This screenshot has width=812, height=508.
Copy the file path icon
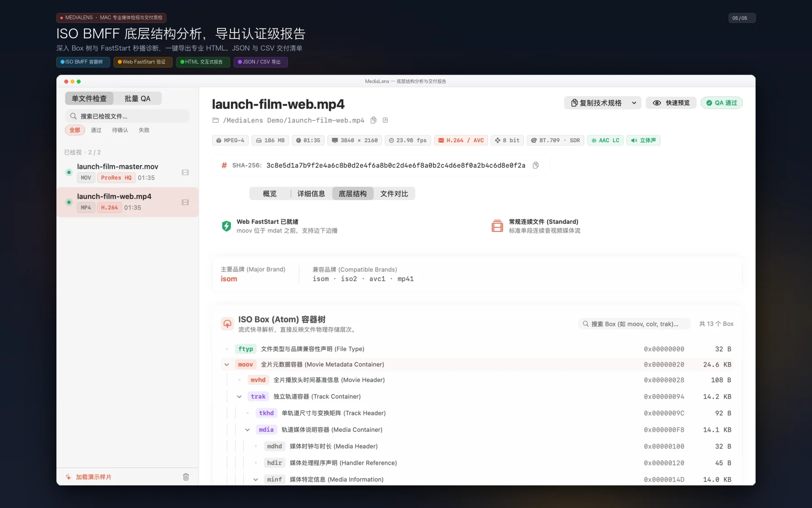pyautogui.click(x=374, y=120)
